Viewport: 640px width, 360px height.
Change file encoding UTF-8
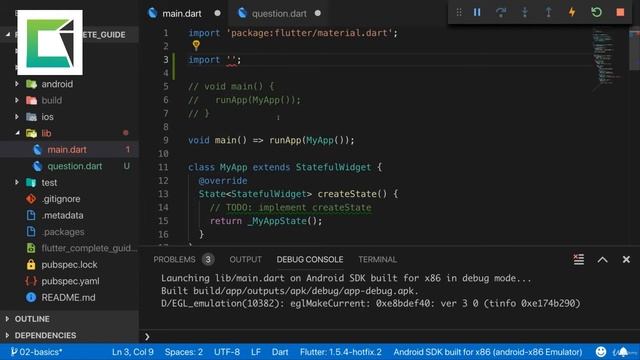tap(227, 352)
